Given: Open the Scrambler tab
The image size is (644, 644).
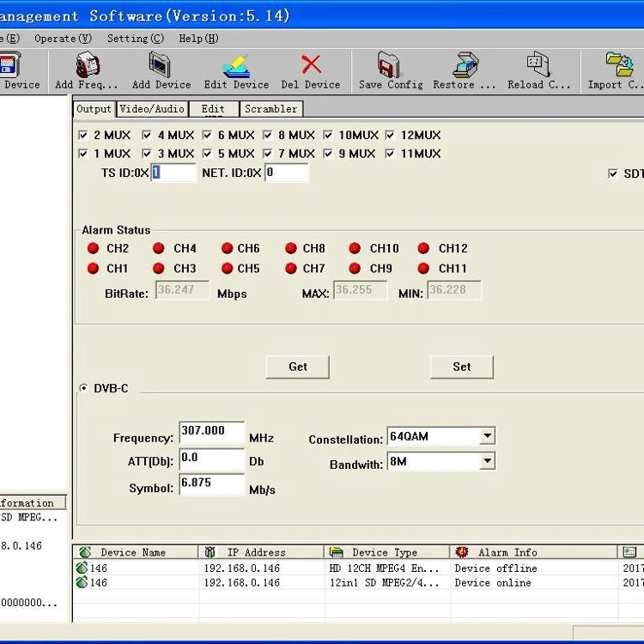Looking at the screenshot, I should coord(270,109).
